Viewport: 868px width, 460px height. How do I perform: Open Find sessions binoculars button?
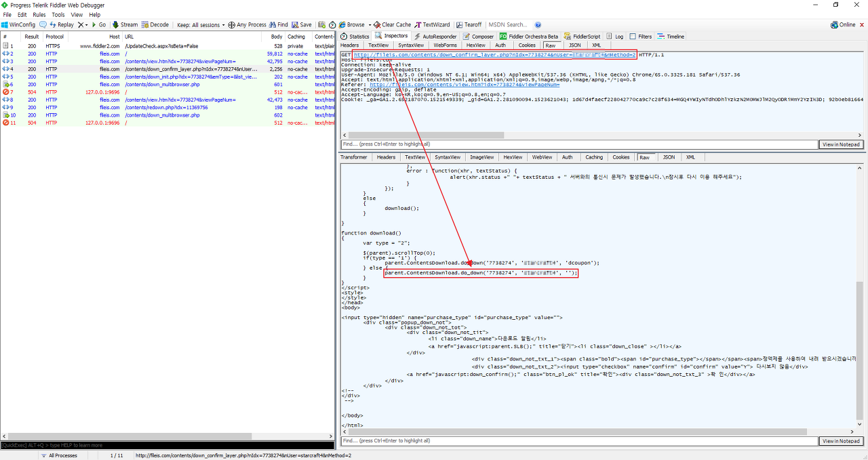279,24
